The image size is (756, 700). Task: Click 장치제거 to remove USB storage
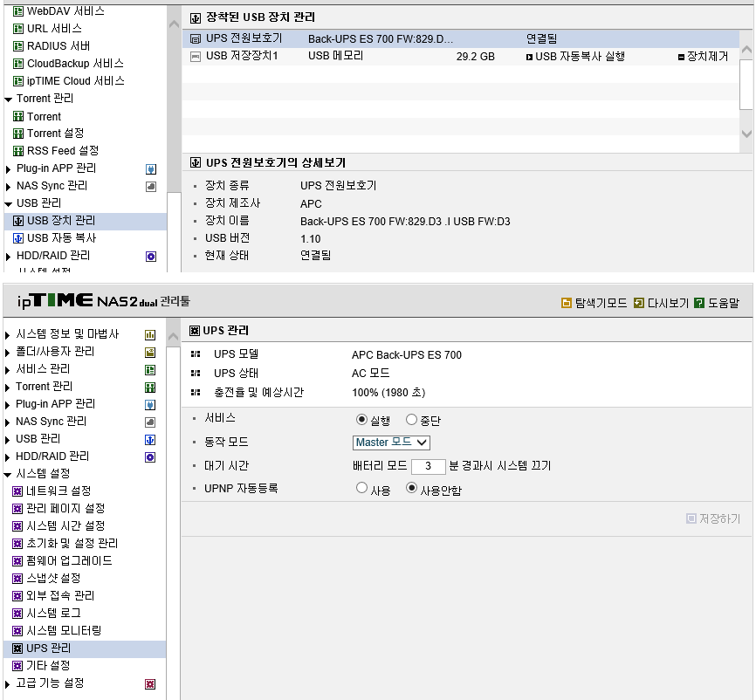coord(703,57)
